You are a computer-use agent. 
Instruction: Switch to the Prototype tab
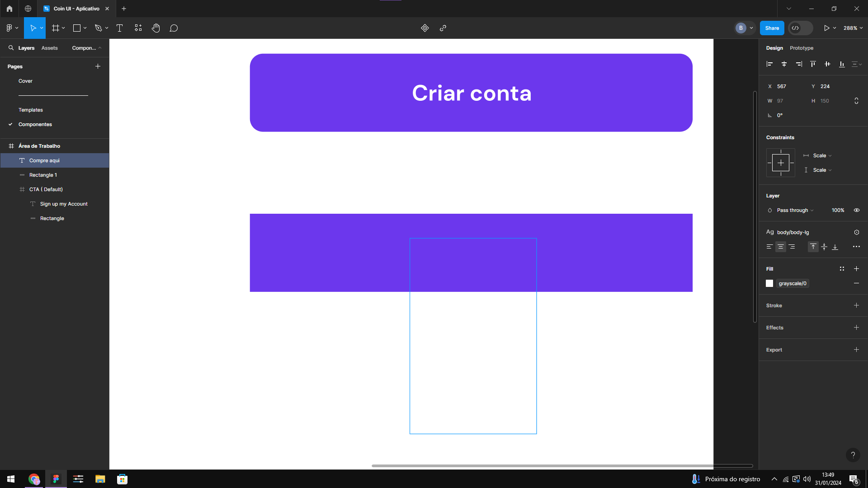(801, 47)
